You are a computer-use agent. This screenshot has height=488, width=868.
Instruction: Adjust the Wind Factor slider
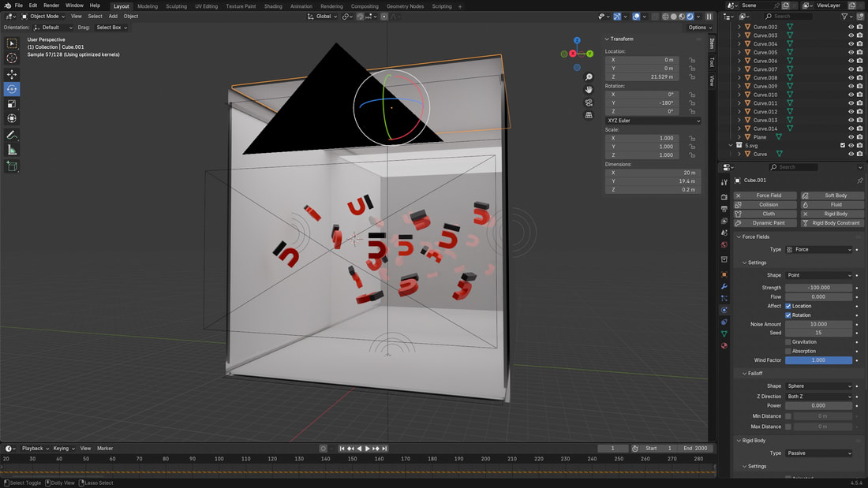tap(818, 360)
